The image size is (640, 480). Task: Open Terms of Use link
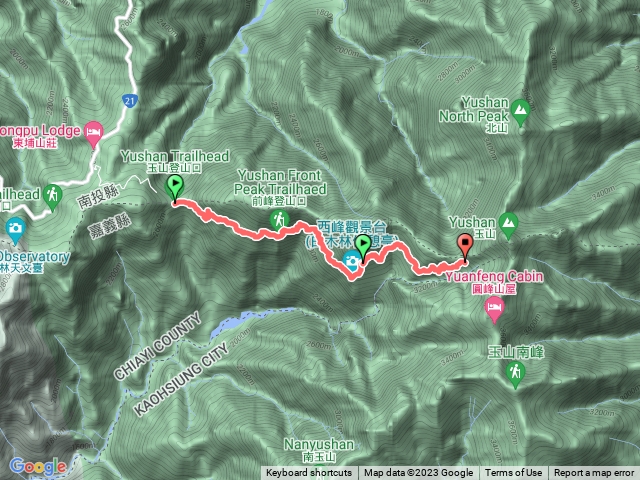coord(513,473)
